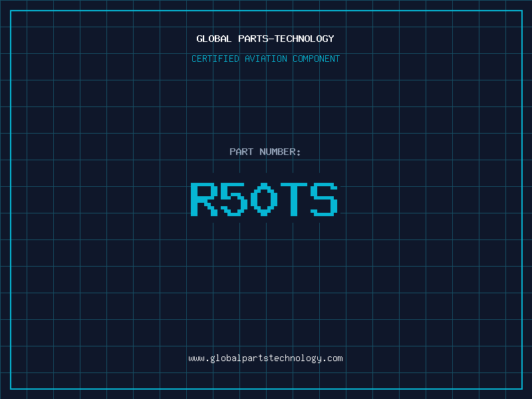Viewport: 532px width, 399px height.
Task: Click the word NUMBER: in the label
Action: (280, 152)
